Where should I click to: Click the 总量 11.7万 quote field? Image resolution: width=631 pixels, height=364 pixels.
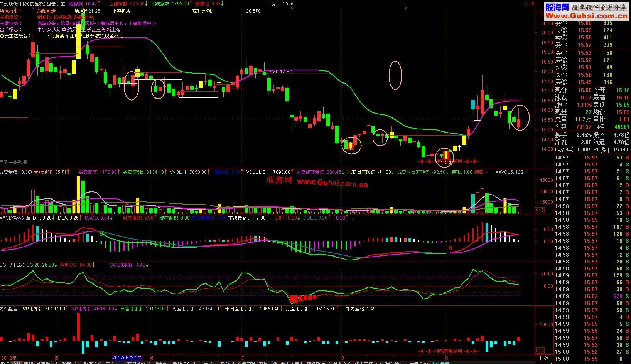pos(574,119)
